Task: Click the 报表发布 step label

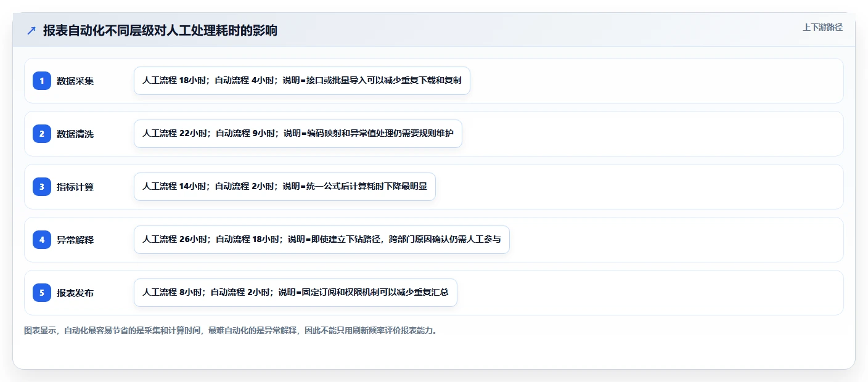Action: pos(75,293)
